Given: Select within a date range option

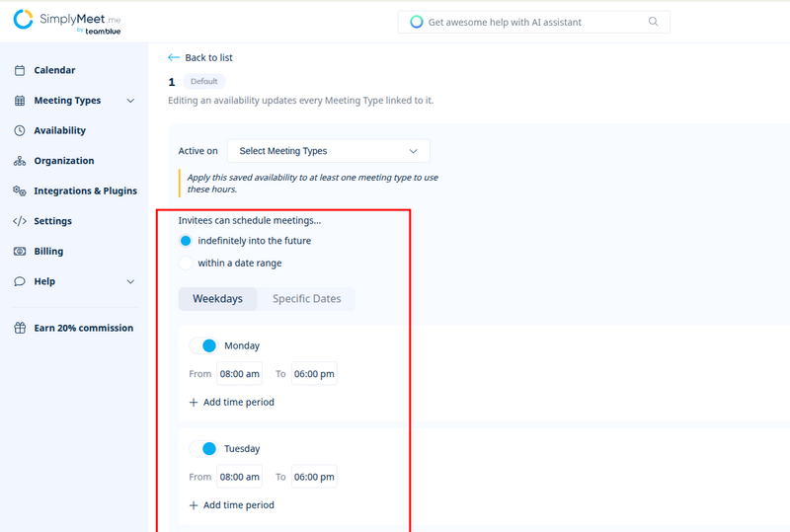Looking at the screenshot, I should click(186, 263).
